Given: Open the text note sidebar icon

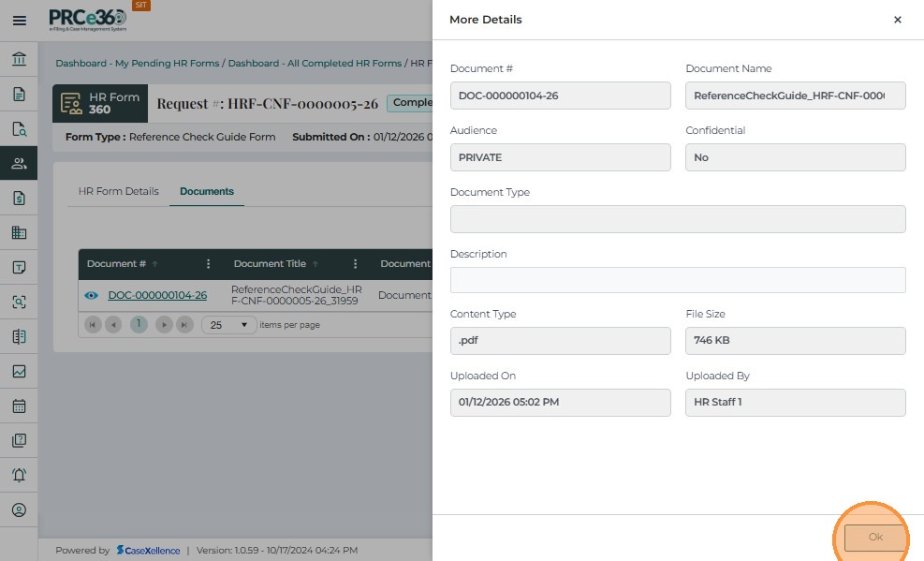Looking at the screenshot, I should tap(19, 267).
